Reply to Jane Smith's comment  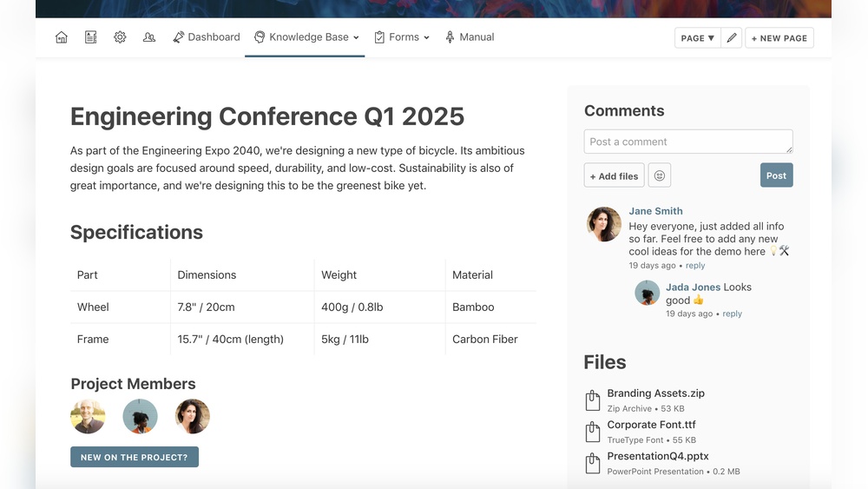[x=695, y=266]
